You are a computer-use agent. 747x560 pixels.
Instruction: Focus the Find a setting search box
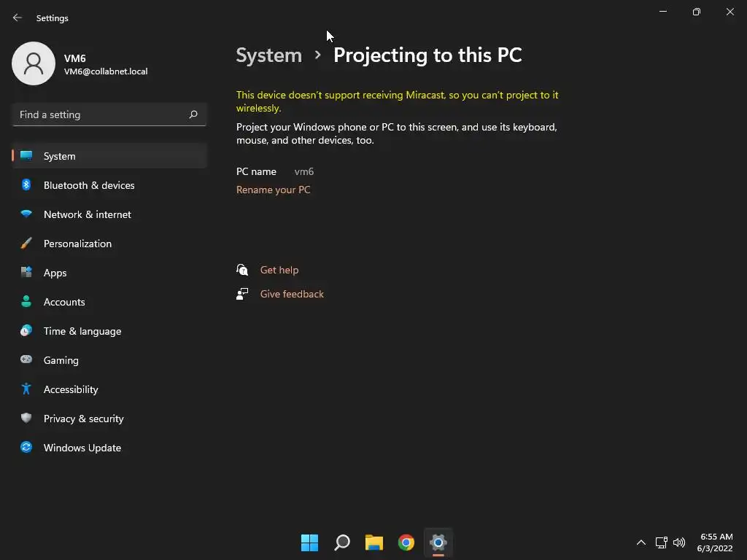click(98, 114)
